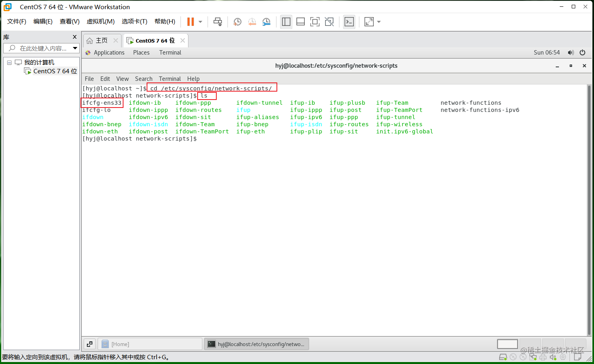Click the ifdown-TeamPort file name
Viewport: 594px width, 364px height.
[202, 131]
